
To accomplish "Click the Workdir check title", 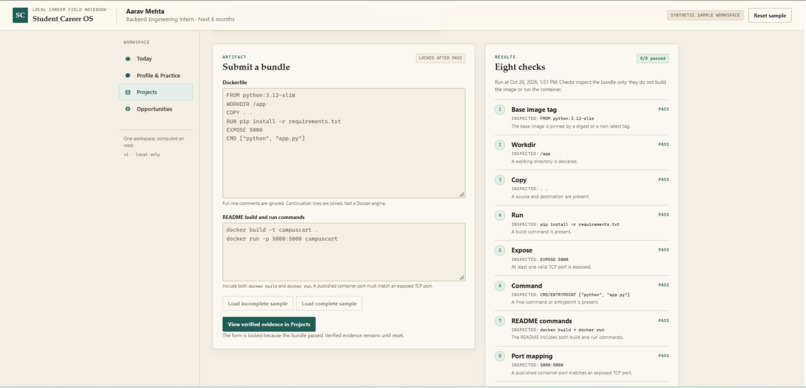I will (x=523, y=145).
